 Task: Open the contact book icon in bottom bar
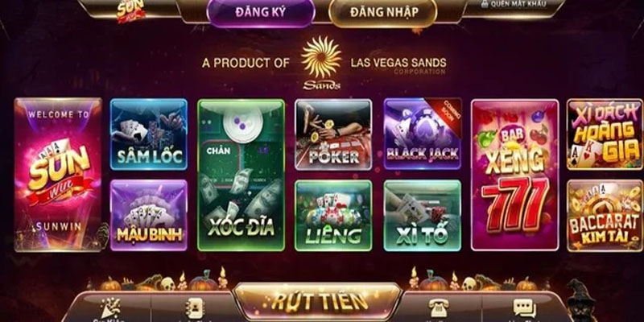(x=195, y=307)
